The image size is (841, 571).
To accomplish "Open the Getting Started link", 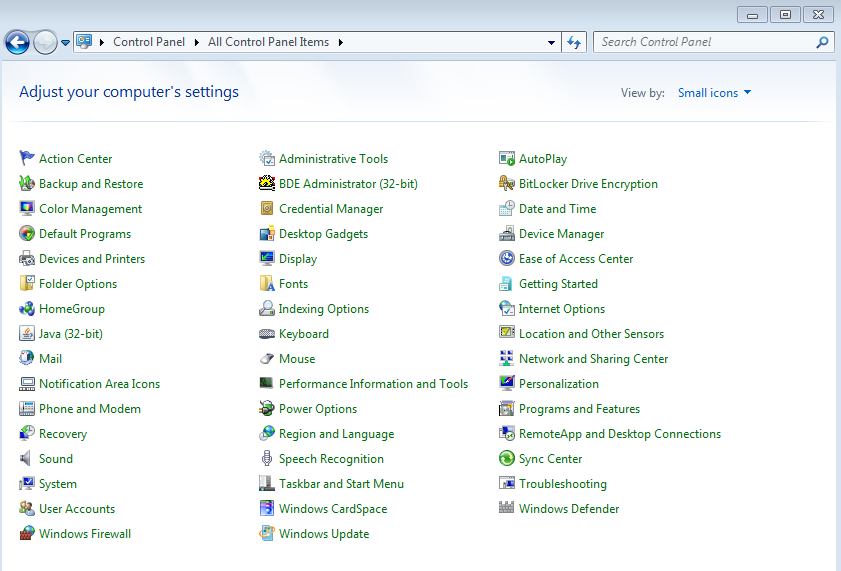I will pos(558,284).
